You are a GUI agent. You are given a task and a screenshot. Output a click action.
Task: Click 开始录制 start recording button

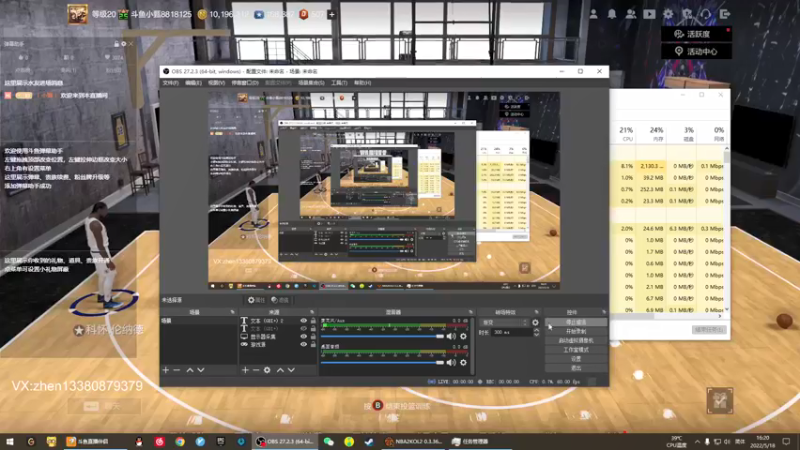576,332
